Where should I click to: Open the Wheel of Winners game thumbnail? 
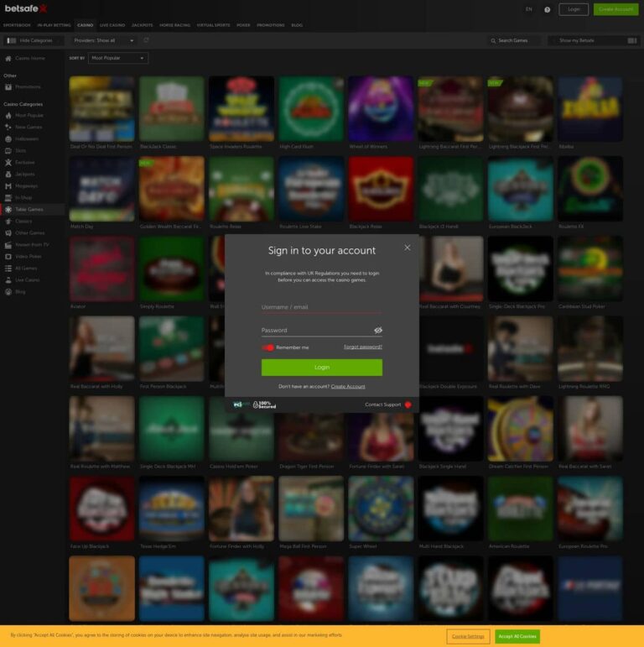381,108
